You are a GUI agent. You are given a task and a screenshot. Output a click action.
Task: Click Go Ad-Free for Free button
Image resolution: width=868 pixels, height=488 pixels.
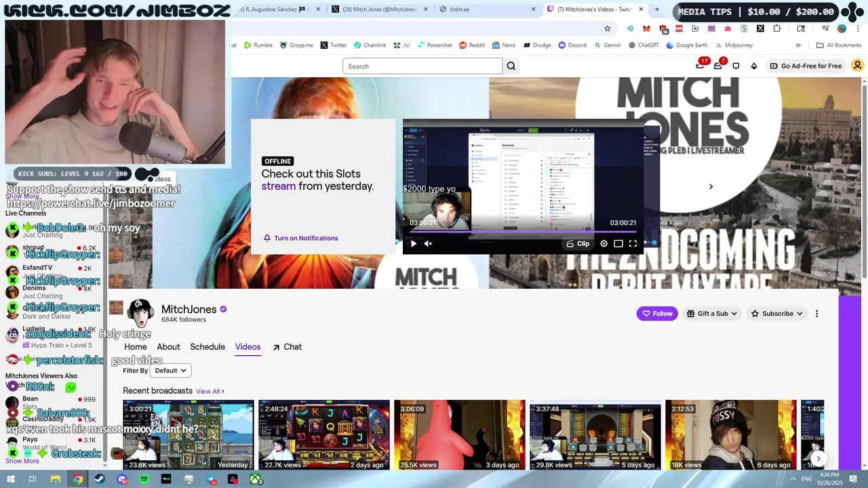[806, 66]
